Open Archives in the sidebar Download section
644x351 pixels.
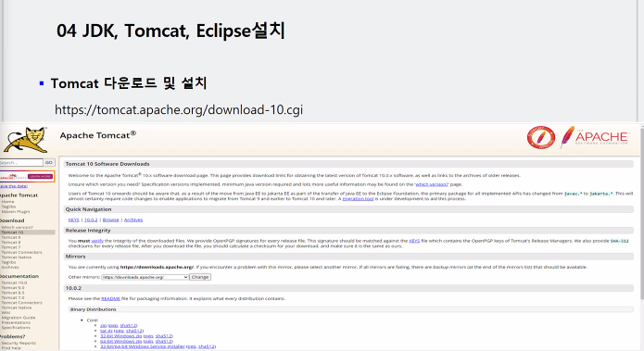[x=10, y=267]
